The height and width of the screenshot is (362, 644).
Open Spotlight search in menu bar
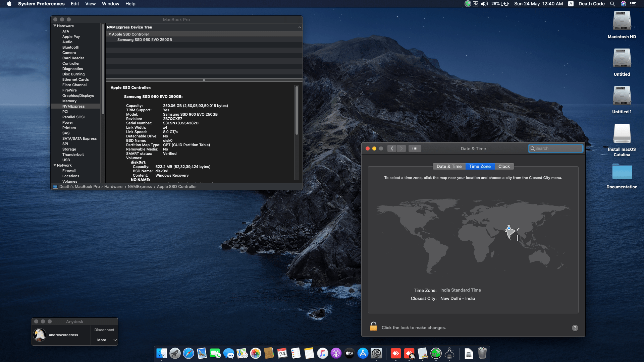pos(612,4)
